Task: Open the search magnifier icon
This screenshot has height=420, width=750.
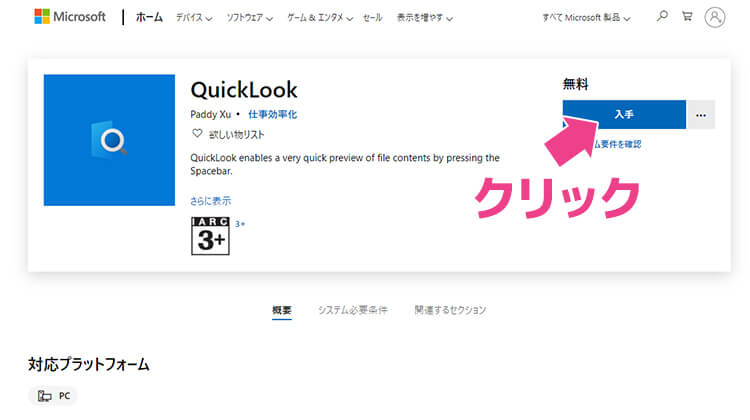Action: [x=662, y=16]
